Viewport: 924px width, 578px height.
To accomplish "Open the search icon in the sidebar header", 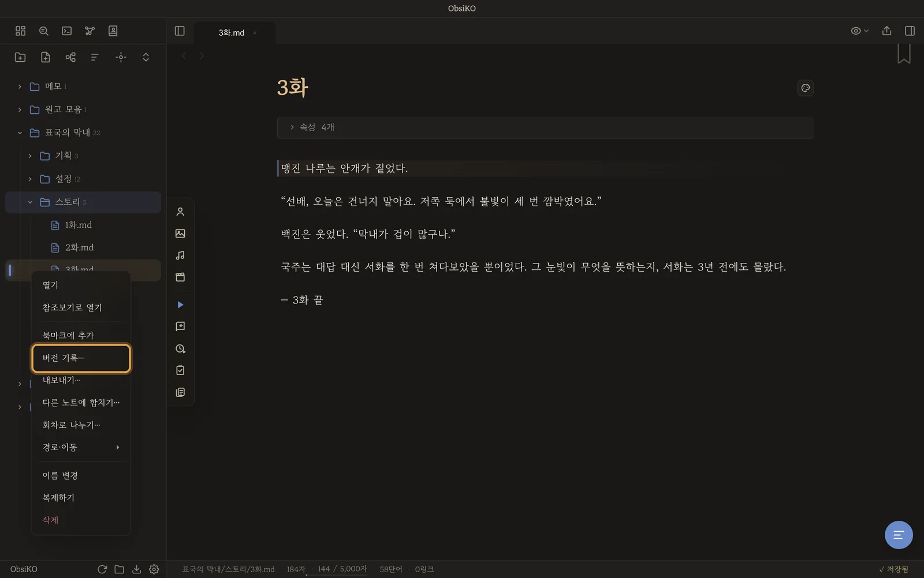I will point(43,31).
